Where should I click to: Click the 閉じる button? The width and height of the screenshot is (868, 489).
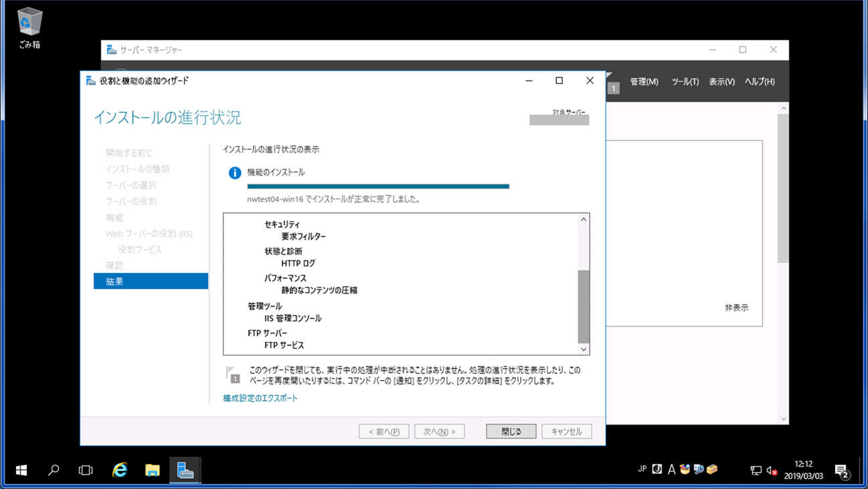coord(511,431)
